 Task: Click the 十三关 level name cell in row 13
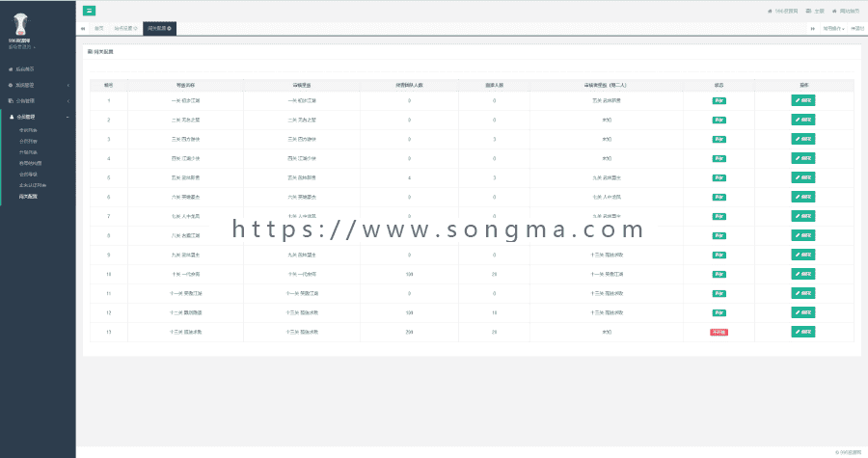point(185,333)
